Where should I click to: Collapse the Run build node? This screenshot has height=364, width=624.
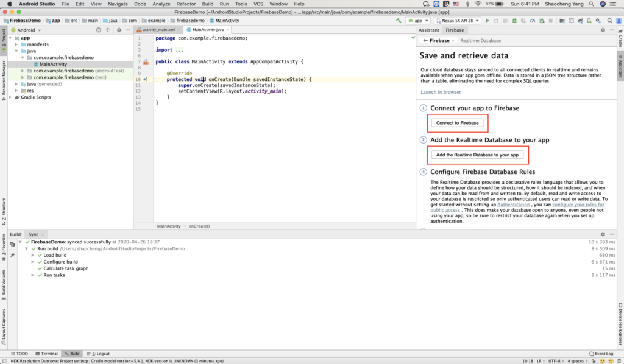(27, 249)
